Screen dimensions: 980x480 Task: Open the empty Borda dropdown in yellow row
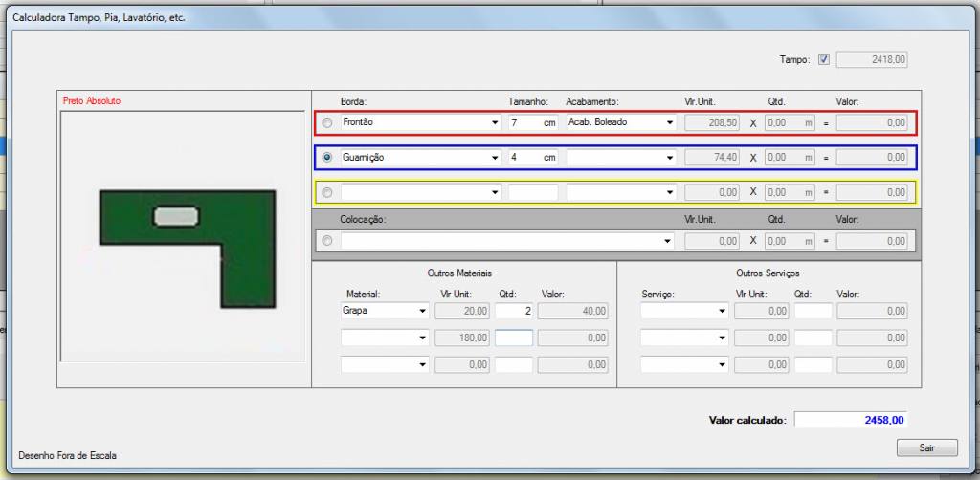point(421,193)
